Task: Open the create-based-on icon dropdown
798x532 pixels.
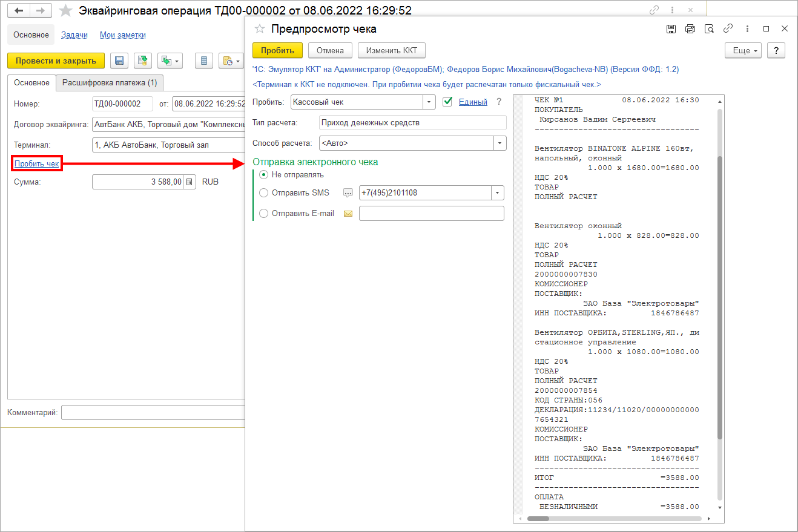Action: (170, 61)
